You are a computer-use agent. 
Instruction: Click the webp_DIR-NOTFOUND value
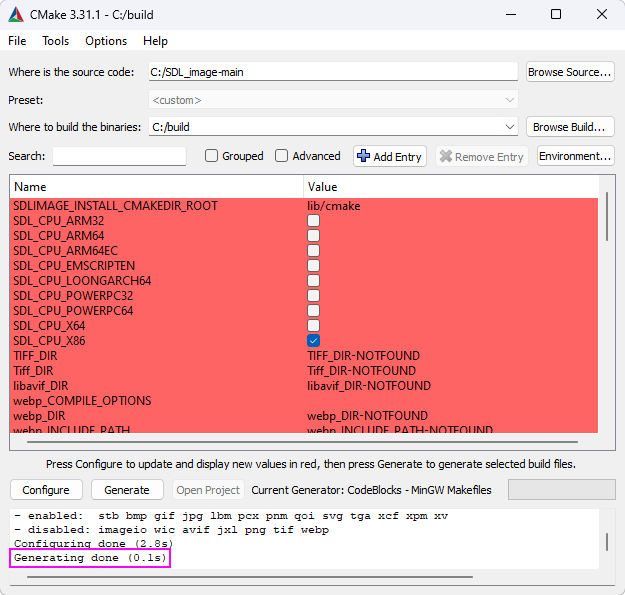click(x=367, y=416)
